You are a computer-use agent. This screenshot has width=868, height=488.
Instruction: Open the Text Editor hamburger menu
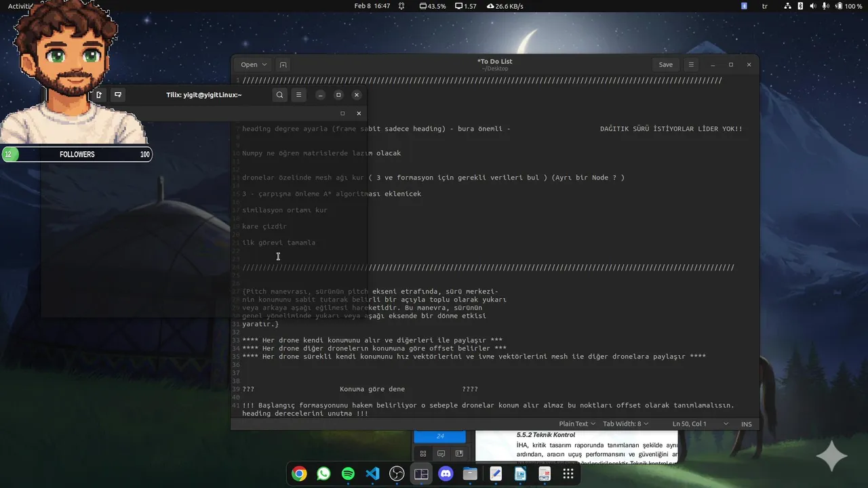coord(691,64)
